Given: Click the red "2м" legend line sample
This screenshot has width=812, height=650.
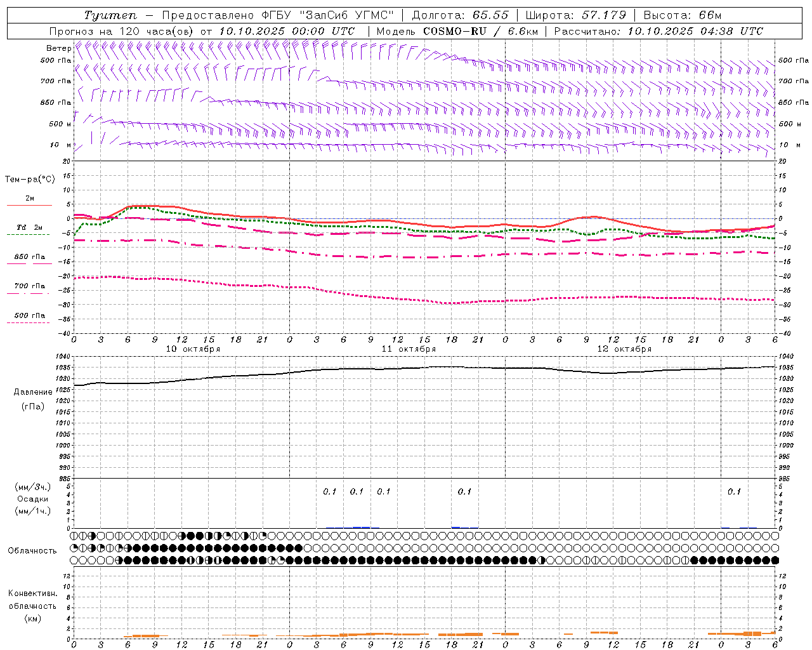Looking at the screenshot, I should click(x=29, y=205).
